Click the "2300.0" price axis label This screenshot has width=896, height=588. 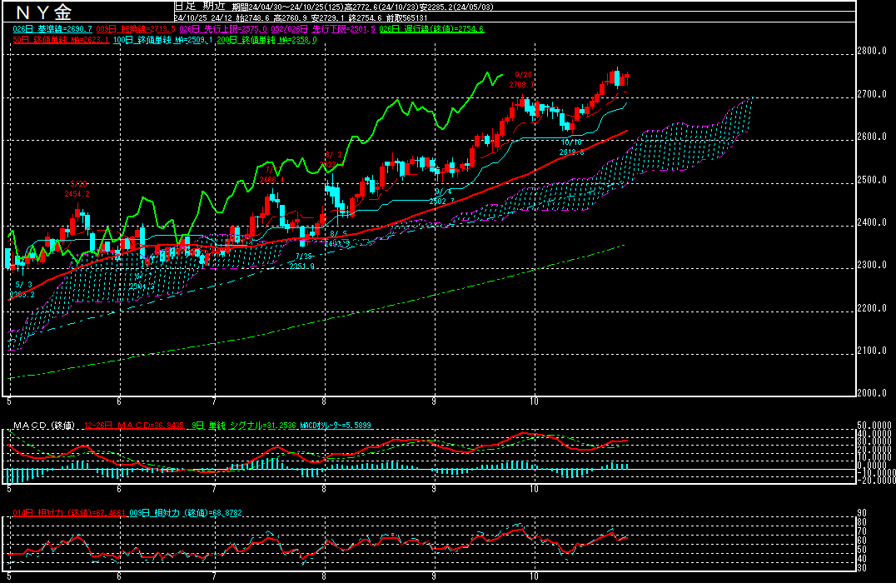point(872,265)
